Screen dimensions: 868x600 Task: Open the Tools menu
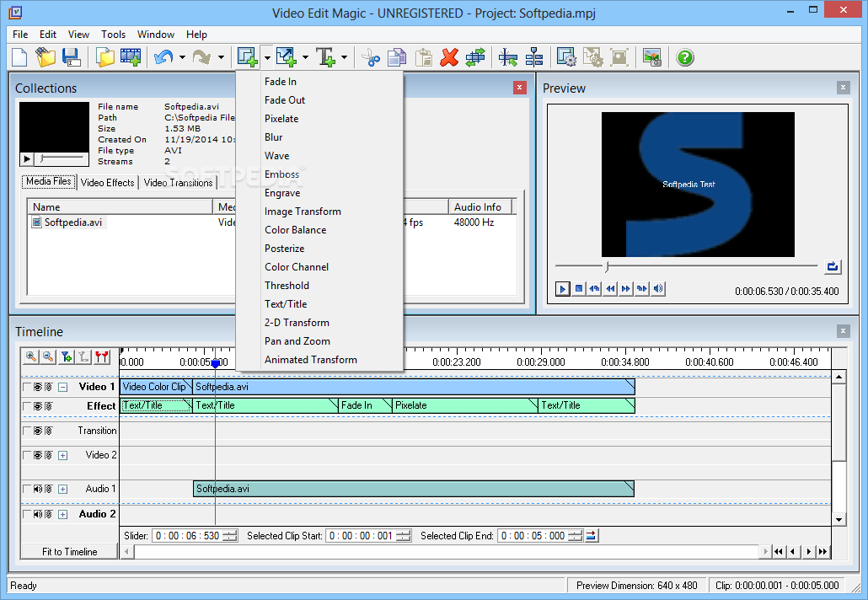pyautogui.click(x=113, y=35)
